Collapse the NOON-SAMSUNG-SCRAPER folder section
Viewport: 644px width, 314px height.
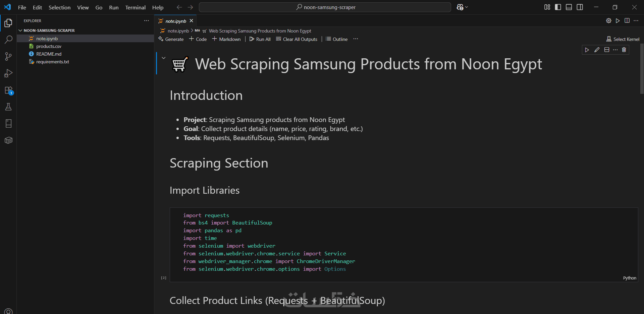point(20,30)
